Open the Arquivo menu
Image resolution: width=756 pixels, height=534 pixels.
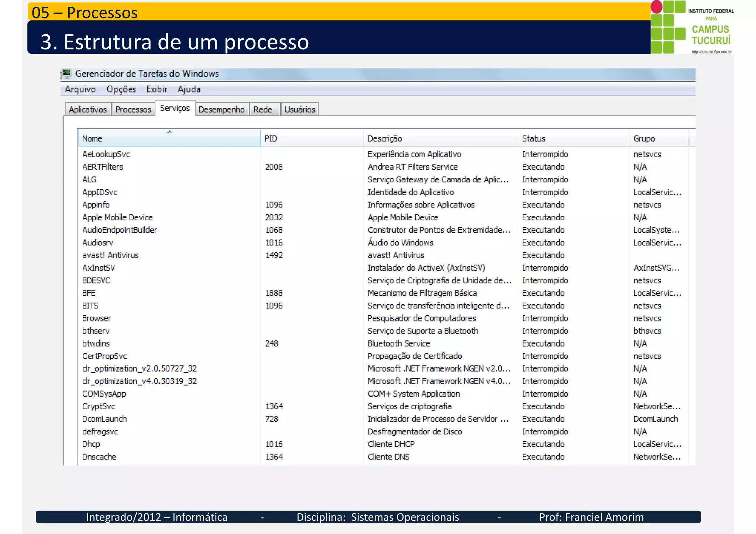point(80,89)
